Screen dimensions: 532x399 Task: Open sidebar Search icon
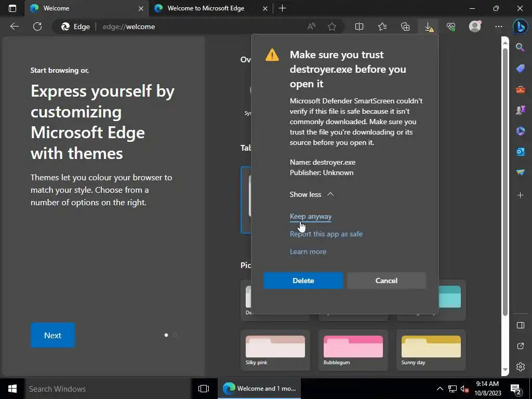click(520, 47)
